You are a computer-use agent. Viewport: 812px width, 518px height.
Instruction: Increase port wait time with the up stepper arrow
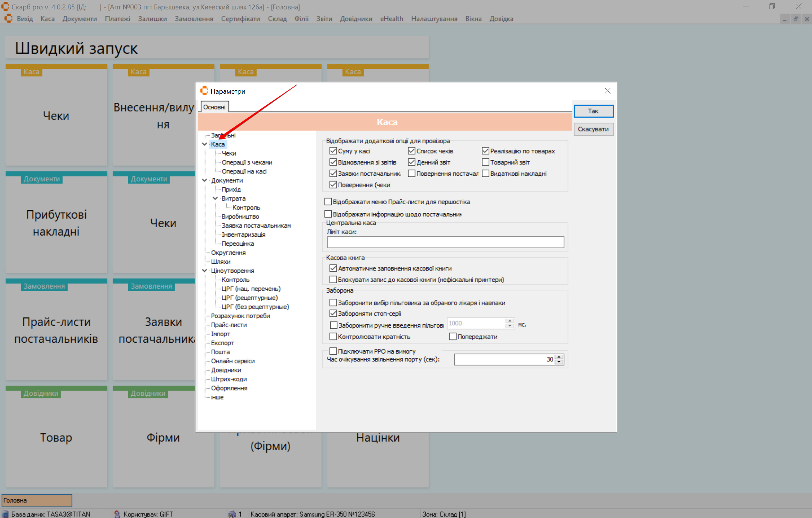[x=559, y=357]
